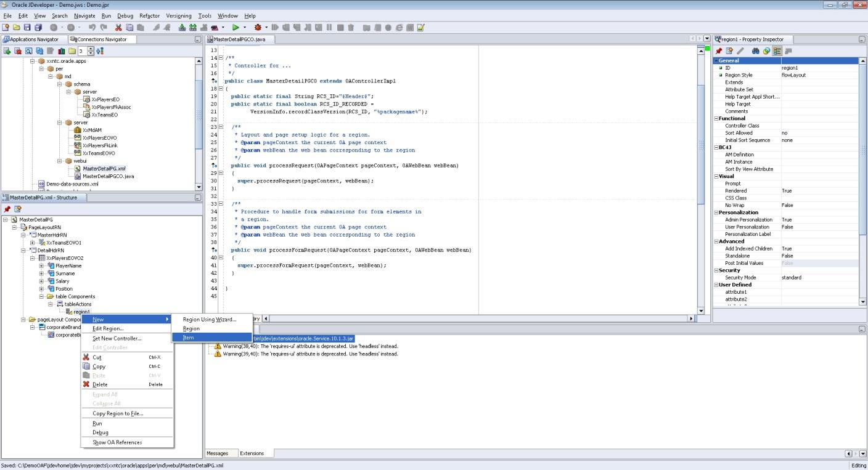Choose Region Using Wizard from submenu

pyautogui.click(x=211, y=319)
